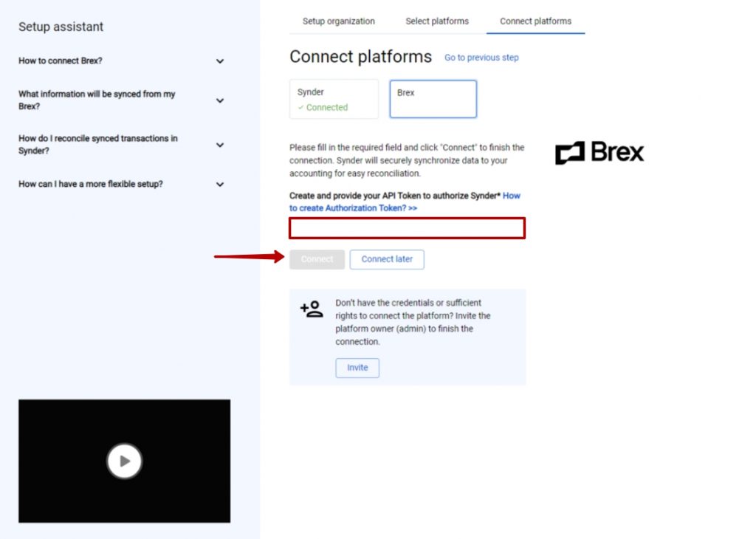Image resolution: width=756 pixels, height=539 pixels.
Task: Click the Brex logo
Action: click(599, 152)
